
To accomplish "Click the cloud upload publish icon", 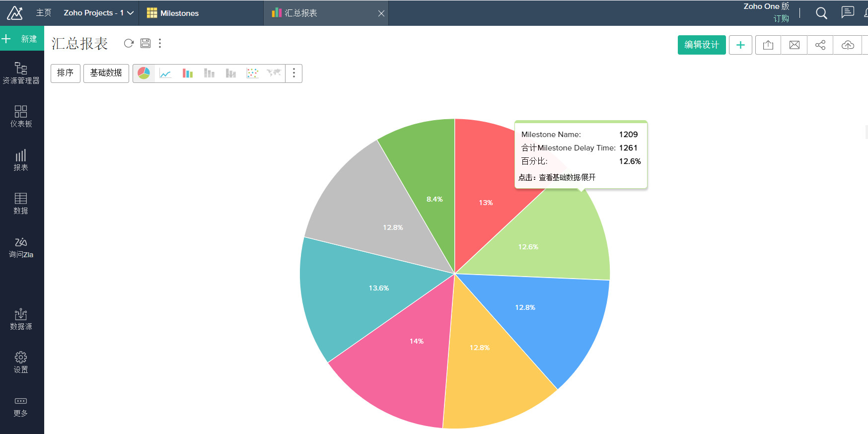I will (848, 45).
